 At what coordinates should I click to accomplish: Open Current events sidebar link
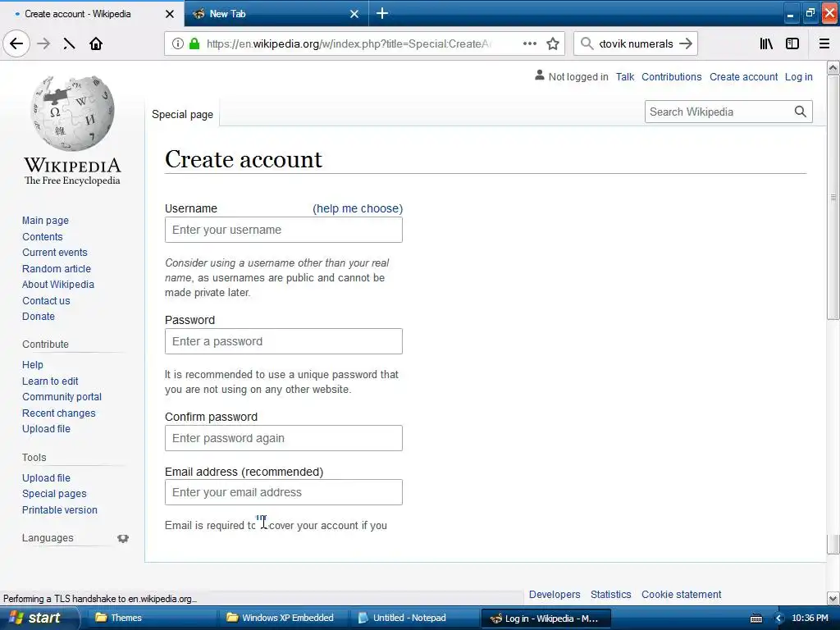point(55,253)
